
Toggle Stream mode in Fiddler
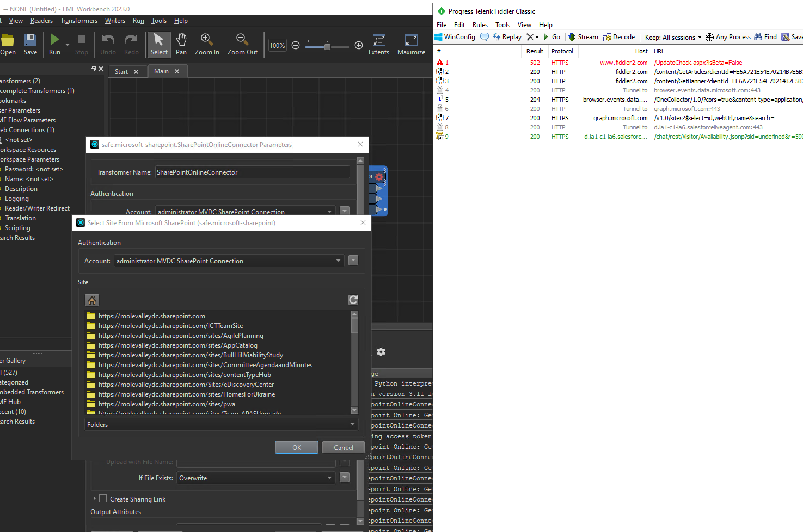583,37
